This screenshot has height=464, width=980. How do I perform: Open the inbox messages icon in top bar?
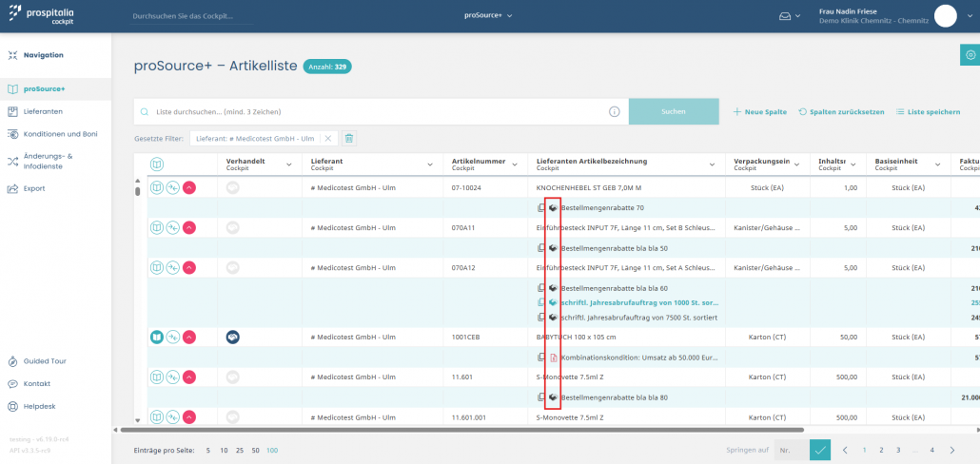[784, 15]
